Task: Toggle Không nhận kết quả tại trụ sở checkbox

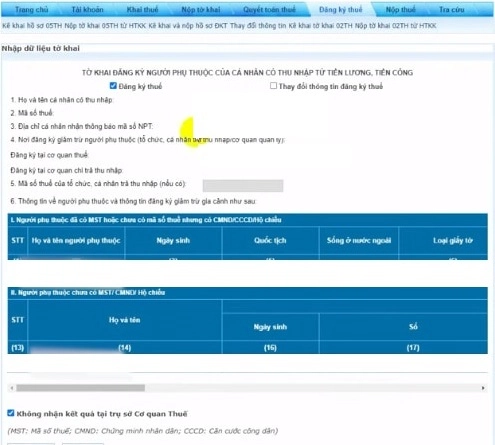Action: 11,413
